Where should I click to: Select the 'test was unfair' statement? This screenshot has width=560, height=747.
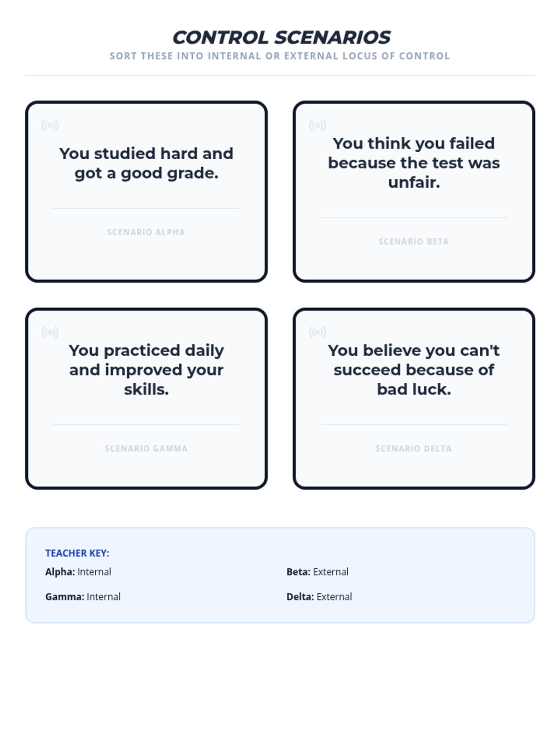(413, 163)
